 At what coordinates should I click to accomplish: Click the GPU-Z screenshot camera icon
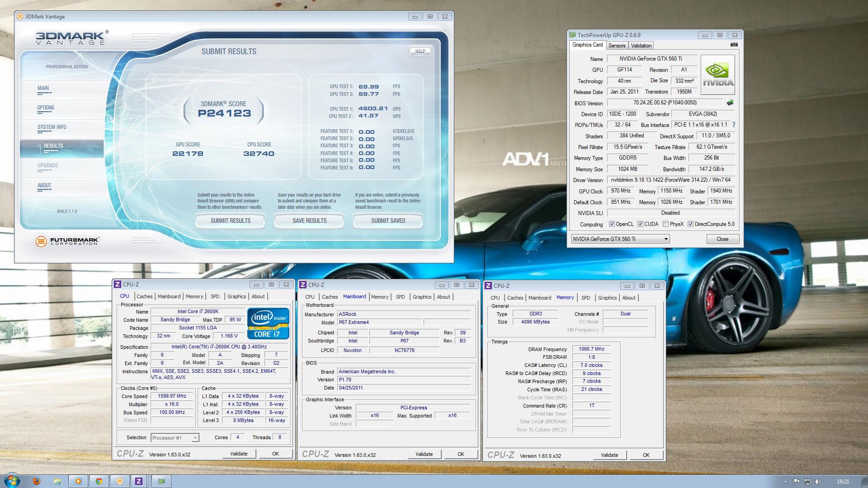tap(734, 45)
